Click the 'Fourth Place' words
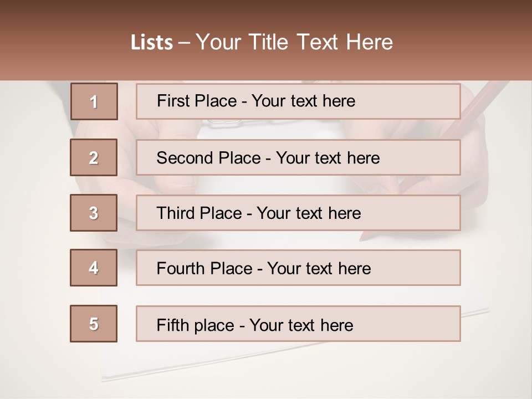 pos(204,268)
